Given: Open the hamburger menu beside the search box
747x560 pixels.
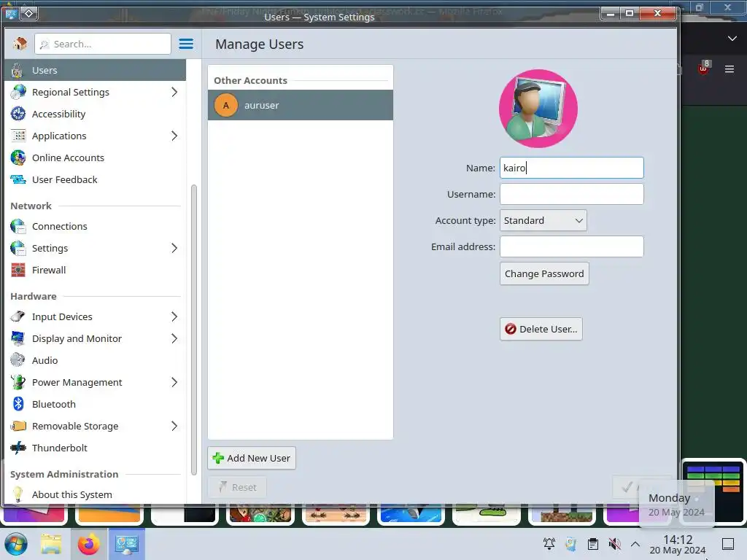Looking at the screenshot, I should [186, 44].
